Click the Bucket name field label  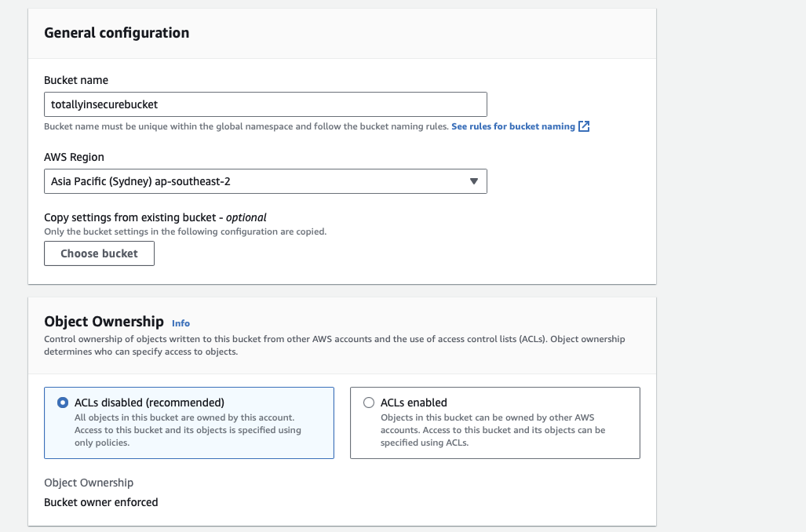click(76, 80)
